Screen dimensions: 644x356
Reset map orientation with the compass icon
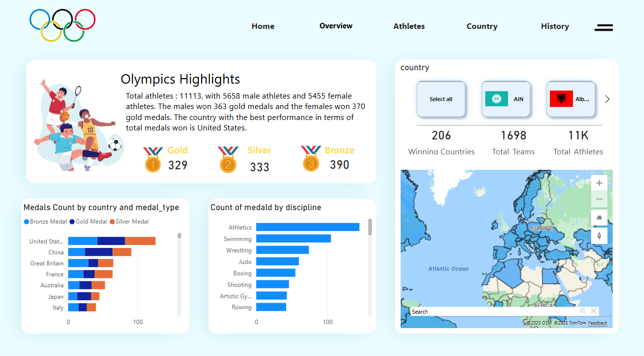(x=599, y=235)
